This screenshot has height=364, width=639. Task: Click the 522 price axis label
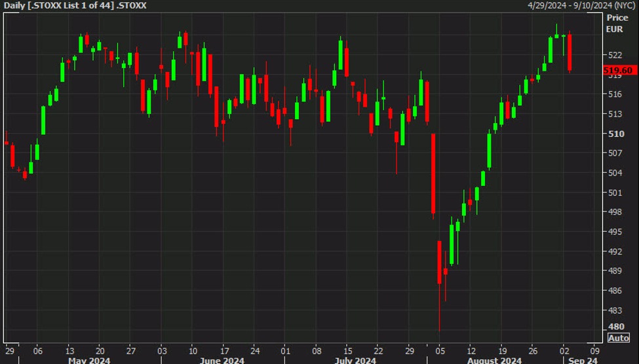[615, 55]
